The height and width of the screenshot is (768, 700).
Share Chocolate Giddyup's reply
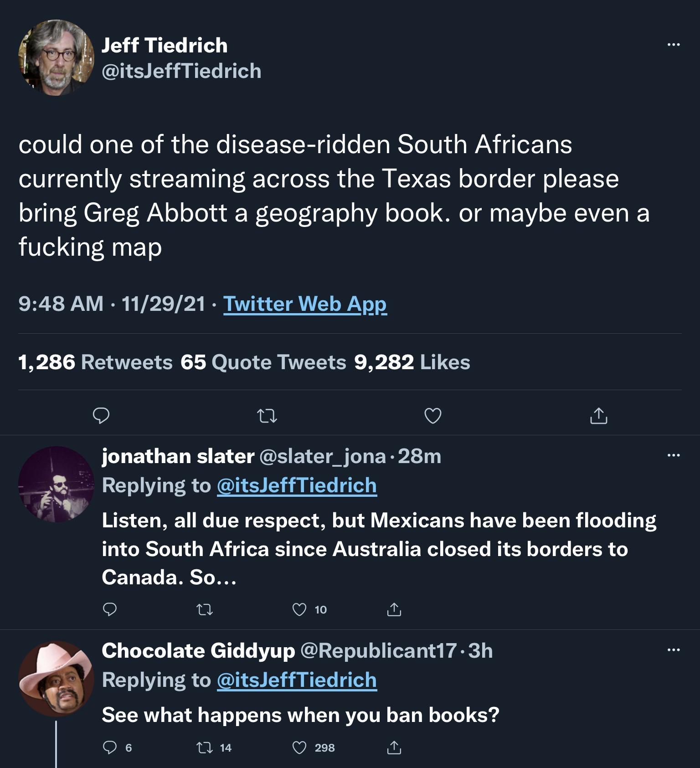394,747
